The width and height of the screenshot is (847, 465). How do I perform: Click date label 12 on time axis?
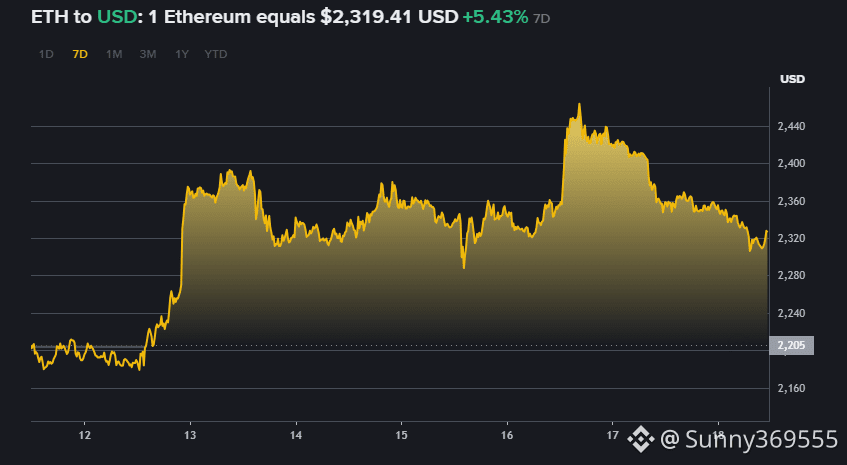[84, 436]
